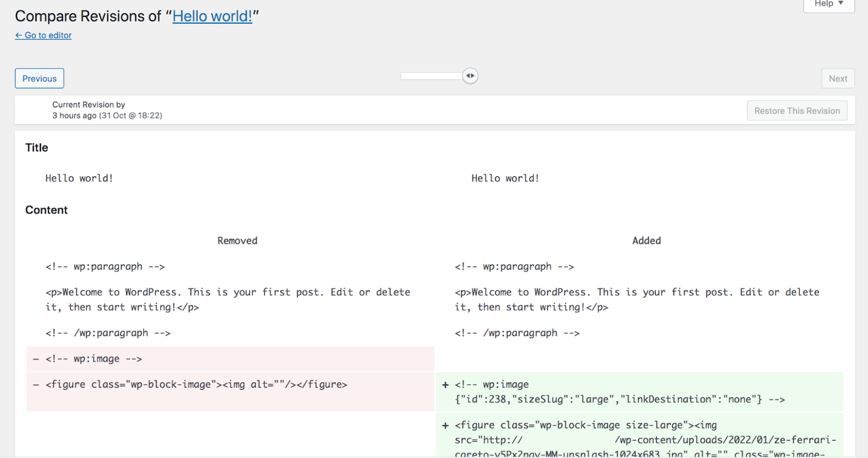Click the Content section heading

47,210
